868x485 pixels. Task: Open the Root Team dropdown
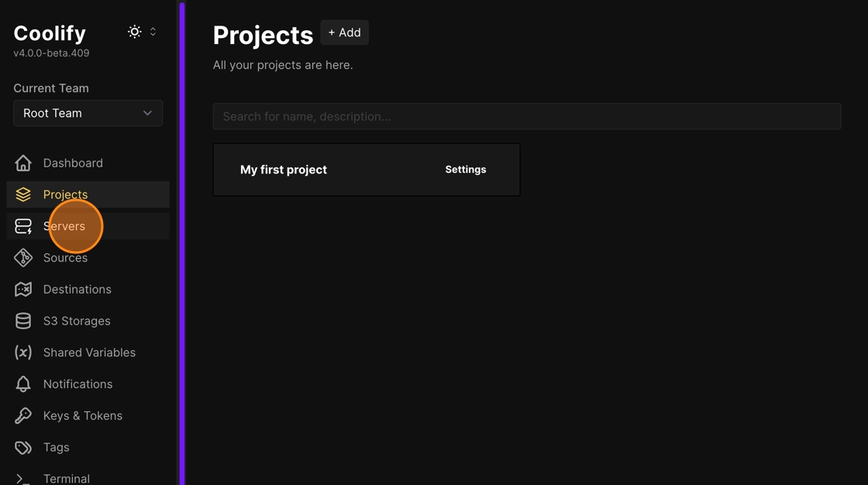point(88,113)
